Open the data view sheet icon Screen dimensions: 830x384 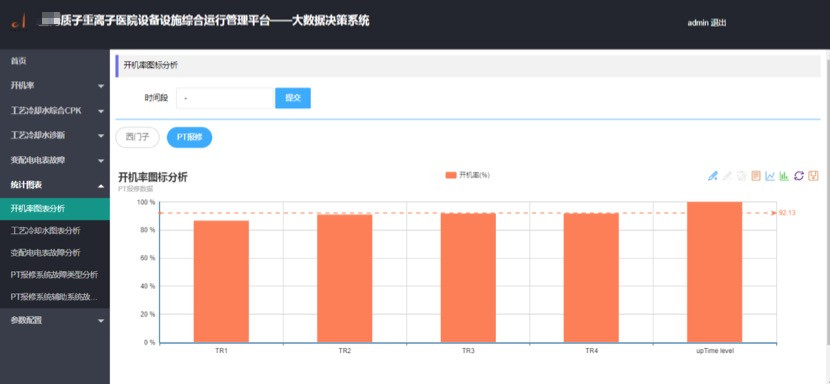point(756,176)
